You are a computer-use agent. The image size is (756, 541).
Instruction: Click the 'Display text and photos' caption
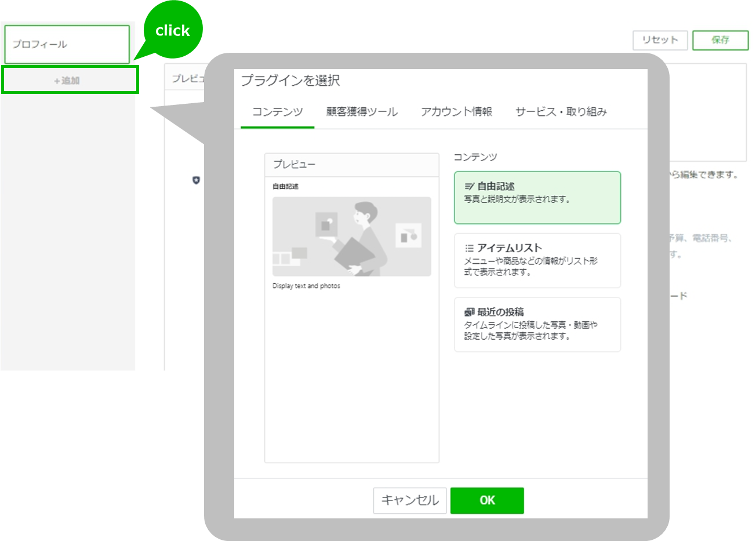point(306,286)
